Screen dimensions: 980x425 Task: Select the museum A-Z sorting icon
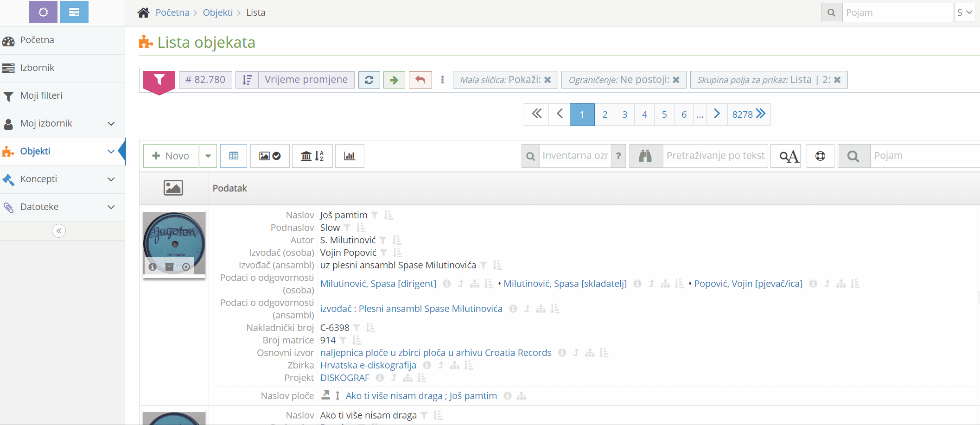coord(312,156)
